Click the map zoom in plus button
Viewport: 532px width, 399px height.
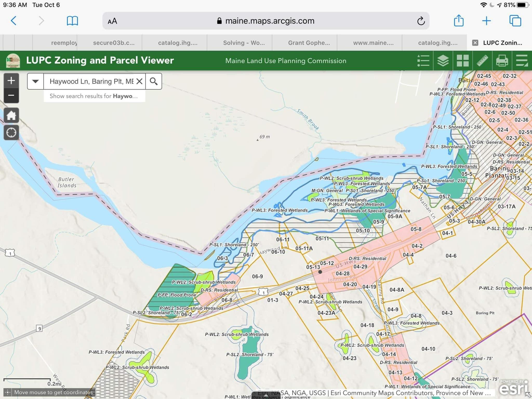[x=11, y=81]
